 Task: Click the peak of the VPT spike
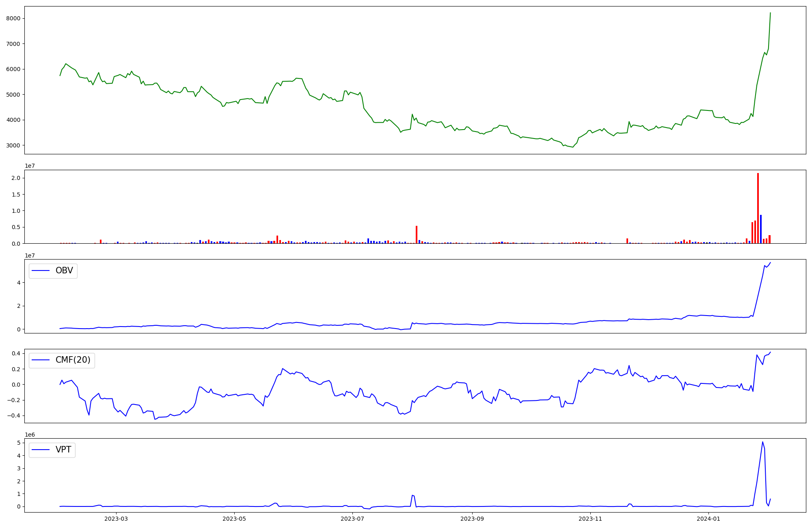[x=762, y=442]
